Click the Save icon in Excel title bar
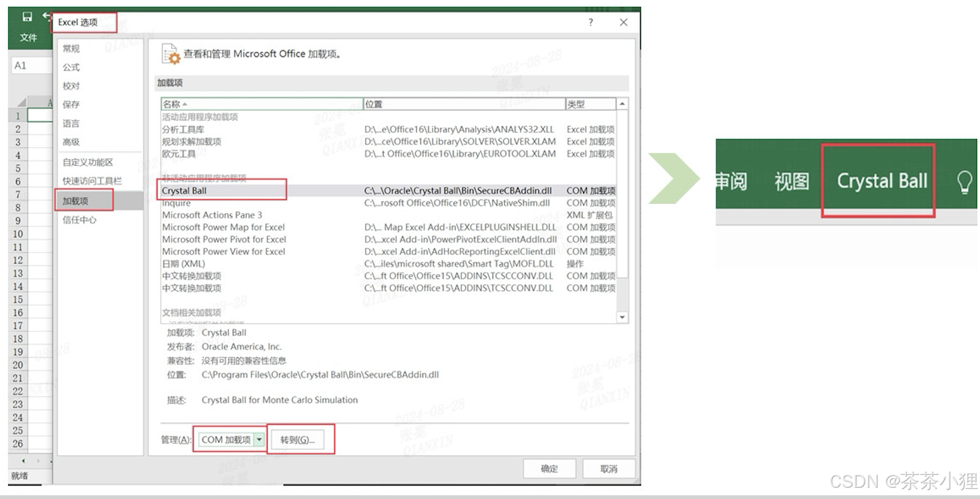The width and height of the screenshot is (980, 499). click(27, 17)
